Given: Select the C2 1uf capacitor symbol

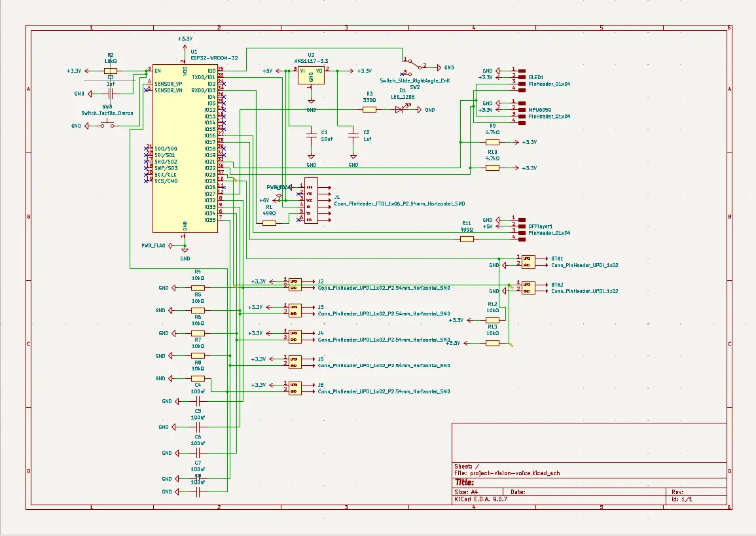Looking at the screenshot, I should (353, 137).
